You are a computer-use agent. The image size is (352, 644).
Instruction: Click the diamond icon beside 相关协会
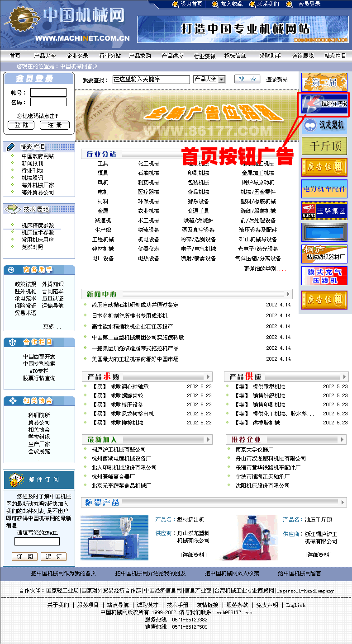pos(13,400)
